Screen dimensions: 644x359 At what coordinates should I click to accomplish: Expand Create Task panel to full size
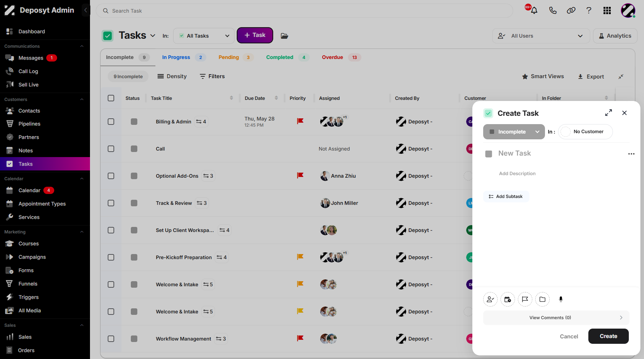(609, 113)
